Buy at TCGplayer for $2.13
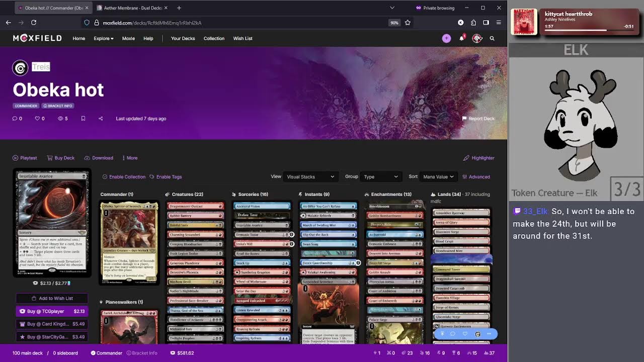This screenshot has height=362, width=644. [52, 311]
